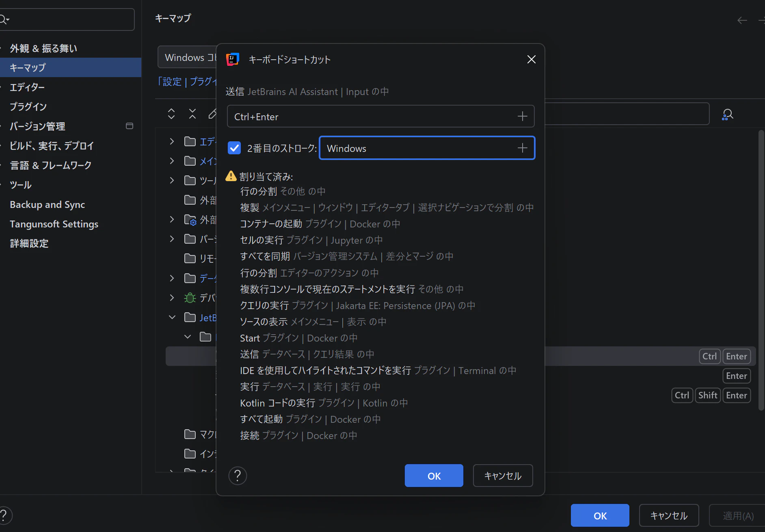This screenshot has width=765, height=532.
Task: Open Tangunsoft Settings page
Action: click(54, 224)
